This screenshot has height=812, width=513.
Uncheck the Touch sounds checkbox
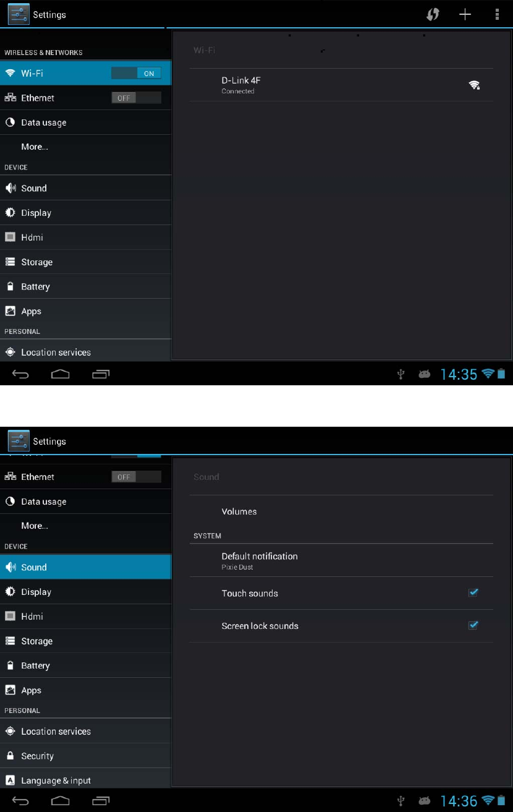tap(473, 592)
